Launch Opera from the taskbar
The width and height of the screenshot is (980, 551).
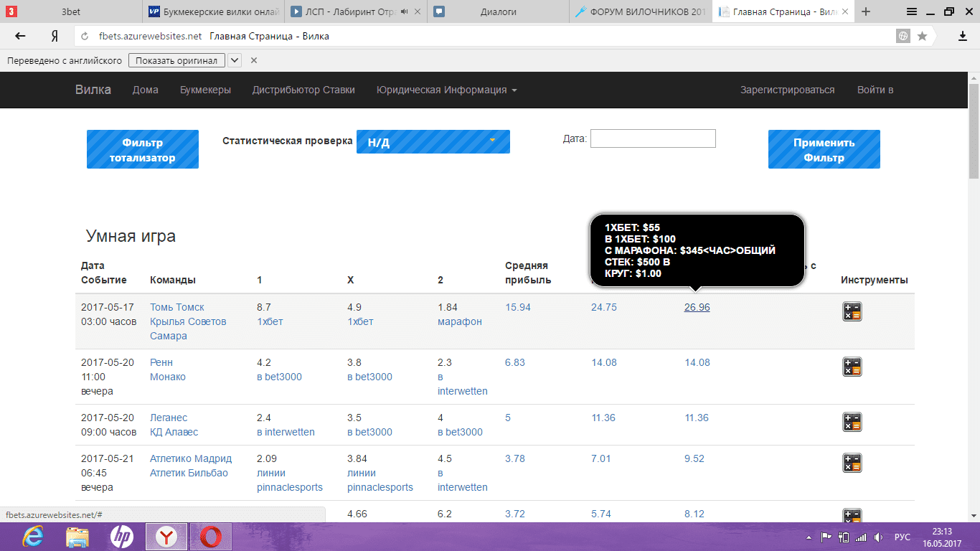coord(210,536)
